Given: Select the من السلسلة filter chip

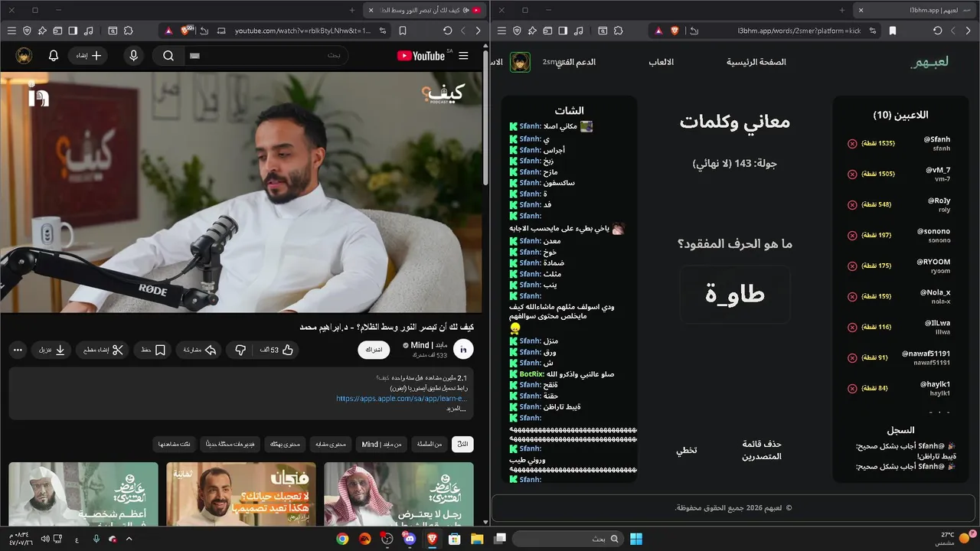Looking at the screenshot, I should point(429,445).
